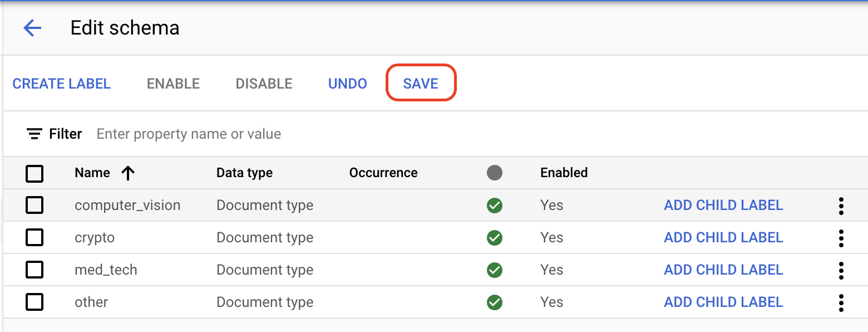Check the computer_vision row checkbox

pos(34,206)
